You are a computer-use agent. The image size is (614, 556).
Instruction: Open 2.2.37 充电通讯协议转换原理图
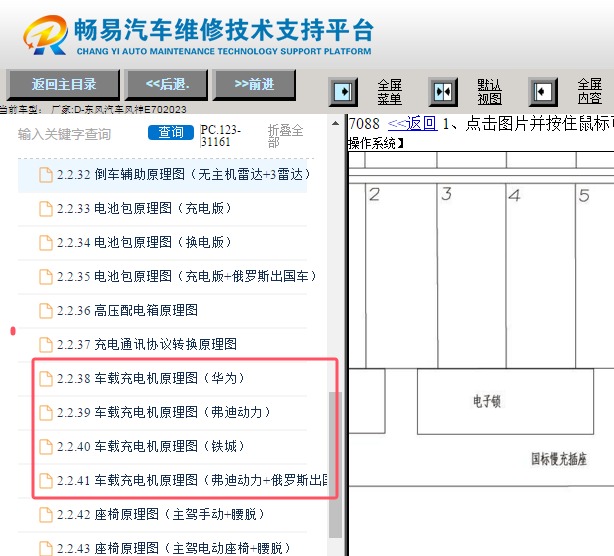tap(147, 345)
